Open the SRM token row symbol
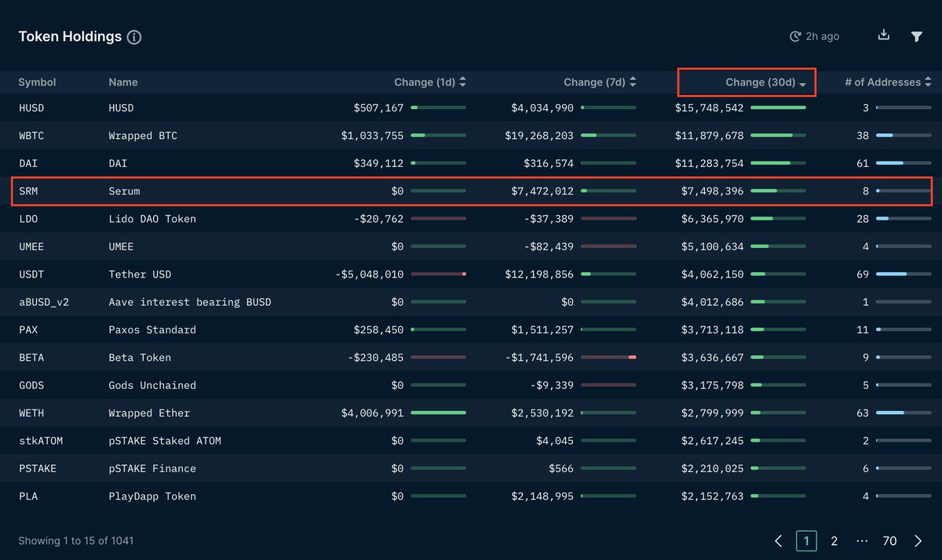The height and width of the screenshot is (560, 942). 28,191
